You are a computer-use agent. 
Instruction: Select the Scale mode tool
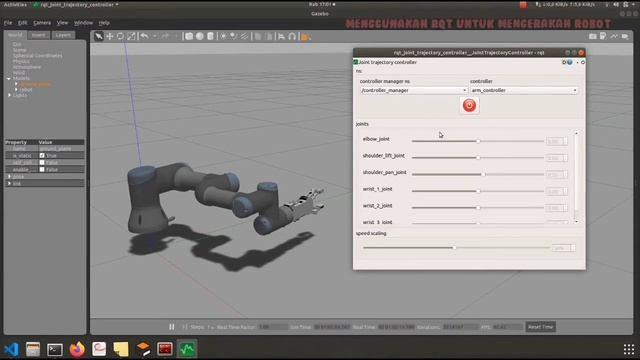click(x=131, y=36)
